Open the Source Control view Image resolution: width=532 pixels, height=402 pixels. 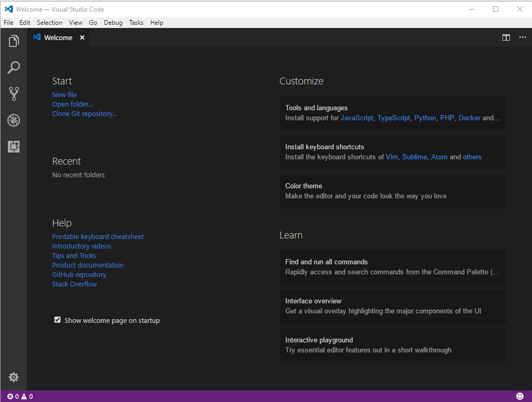tap(13, 93)
